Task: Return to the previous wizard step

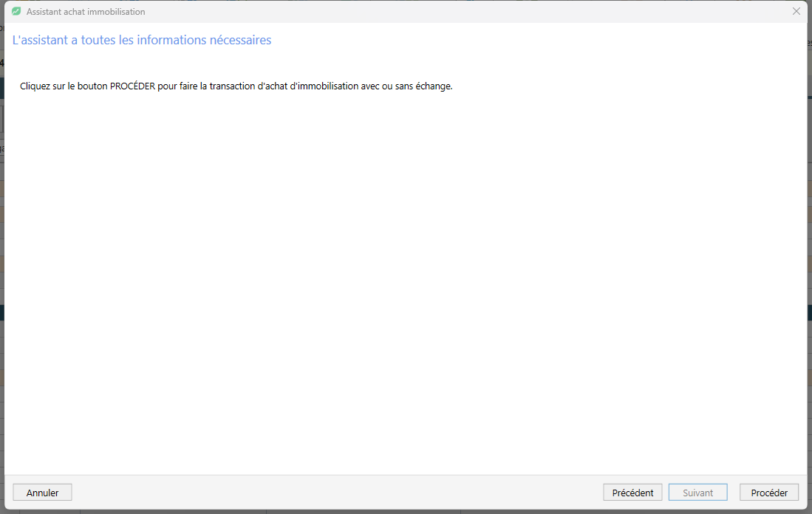Action: click(632, 493)
